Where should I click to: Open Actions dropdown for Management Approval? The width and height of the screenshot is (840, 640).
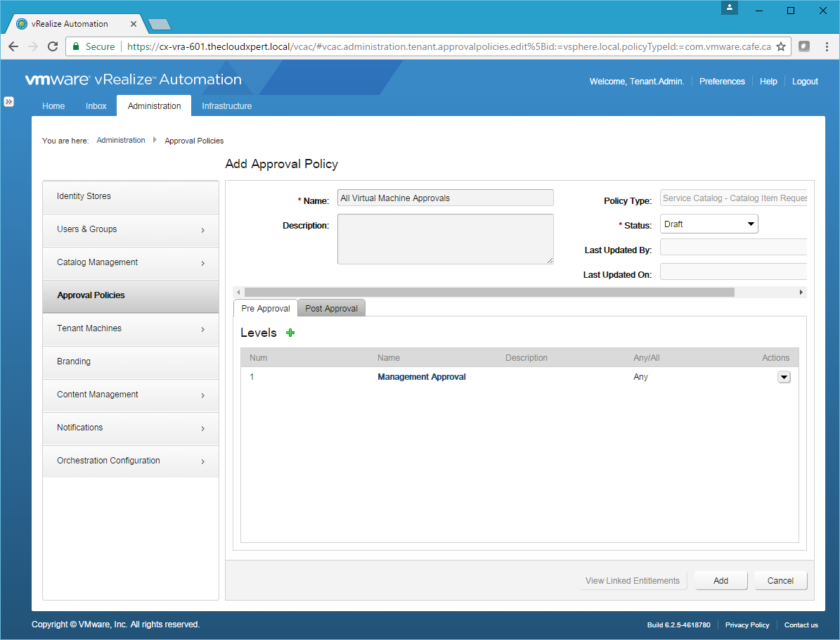(x=784, y=377)
